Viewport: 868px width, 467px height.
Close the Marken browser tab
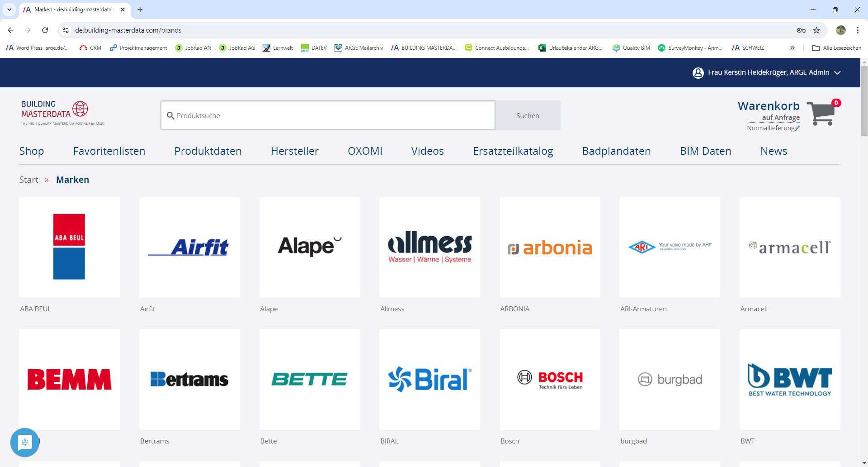[123, 10]
